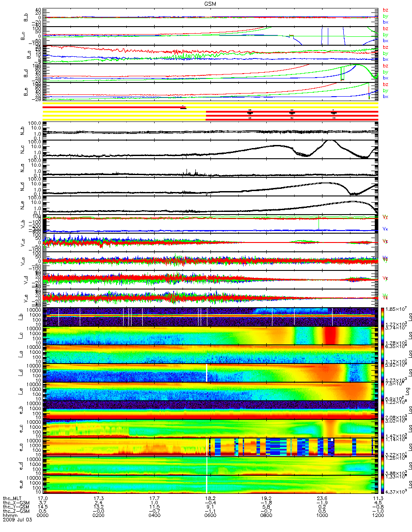412x532 pixels.
Task: Click the i_b ion spectrogram panel
Action: coord(211,317)
